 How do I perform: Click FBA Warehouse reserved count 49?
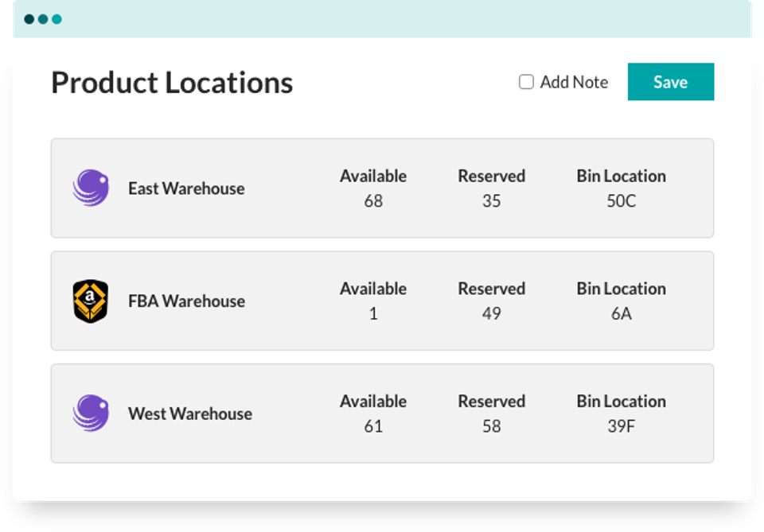click(491, 314)
